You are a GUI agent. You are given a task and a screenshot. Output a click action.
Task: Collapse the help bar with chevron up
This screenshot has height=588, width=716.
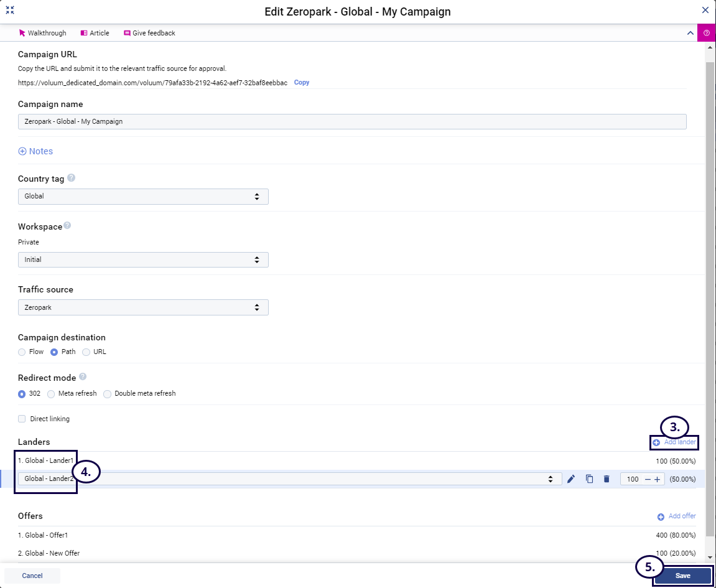(x=690, y=33)
